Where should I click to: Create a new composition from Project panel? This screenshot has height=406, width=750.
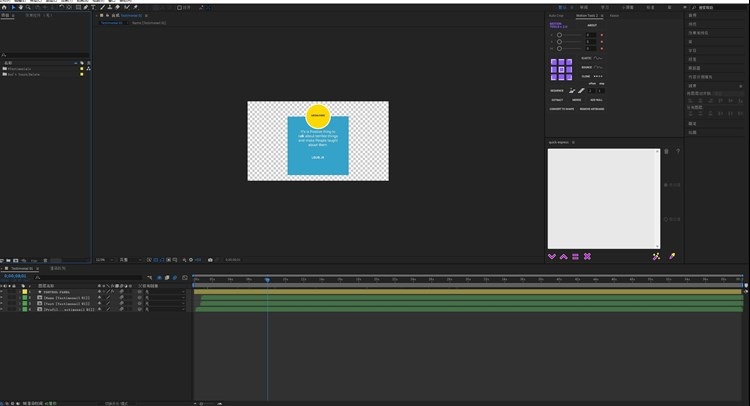pyautogui.click(x=15, y=261)
